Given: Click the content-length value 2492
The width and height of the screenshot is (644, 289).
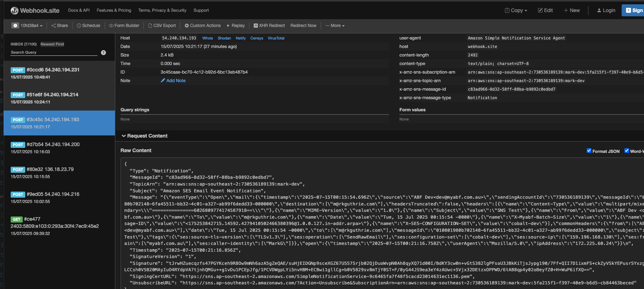Looking at the screenshot, I should 473,55.
